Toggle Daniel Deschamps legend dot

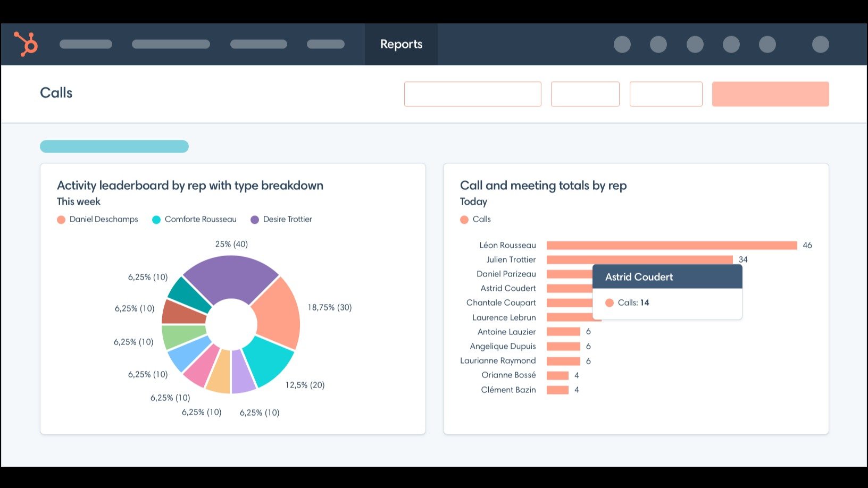click(x=61, y=220)
